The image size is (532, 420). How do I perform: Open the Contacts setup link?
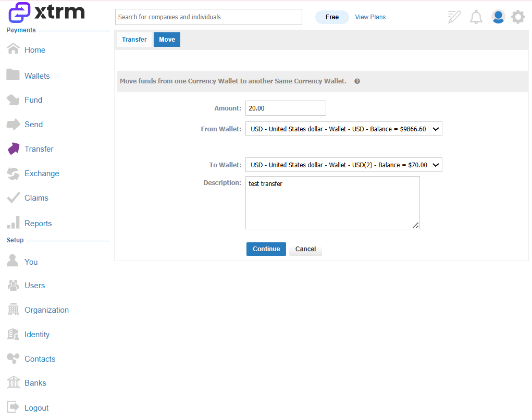[40, 359]
